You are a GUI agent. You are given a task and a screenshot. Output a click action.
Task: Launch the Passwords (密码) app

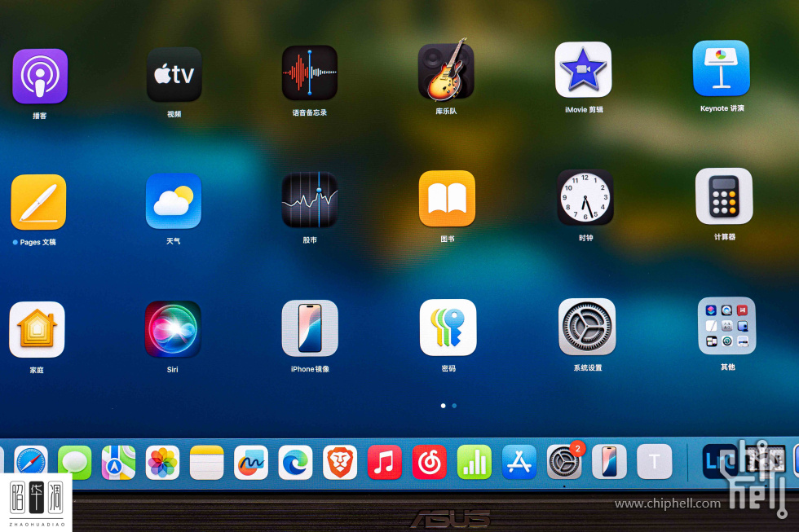click(448, 328)
